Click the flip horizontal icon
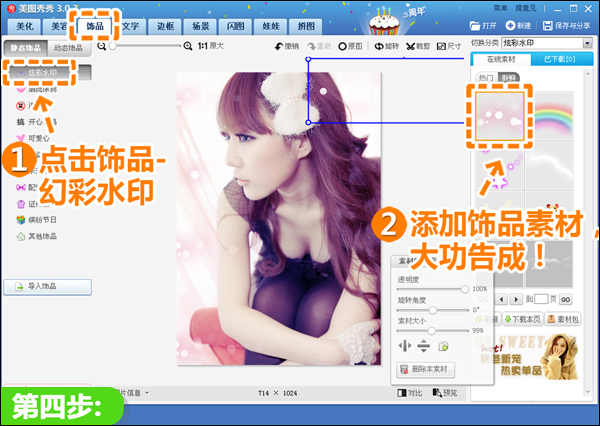This screenshot has width=600, height=426. pyautogui.click(x=404, y=346)
